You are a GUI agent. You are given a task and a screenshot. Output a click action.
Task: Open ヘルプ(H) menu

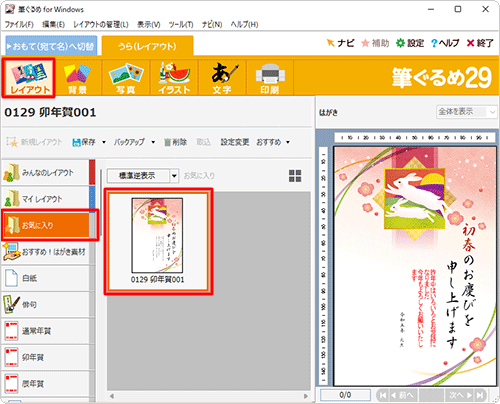(244, 25)
